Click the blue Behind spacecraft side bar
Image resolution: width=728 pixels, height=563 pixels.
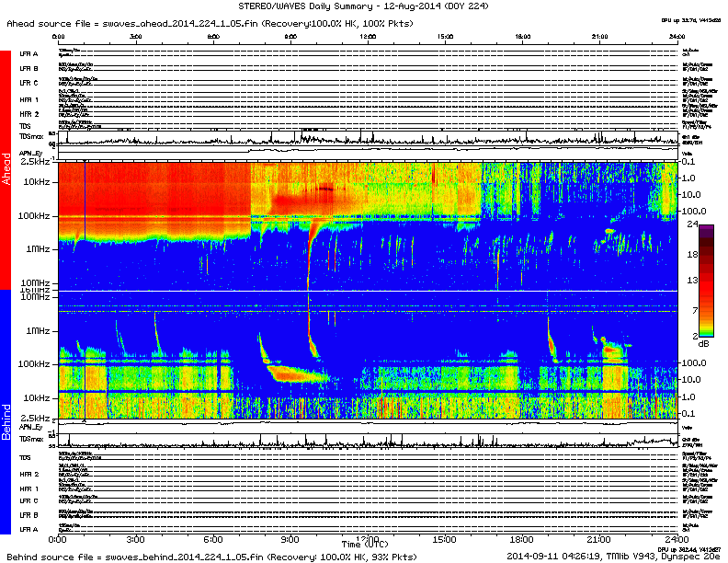coord(6,411)
